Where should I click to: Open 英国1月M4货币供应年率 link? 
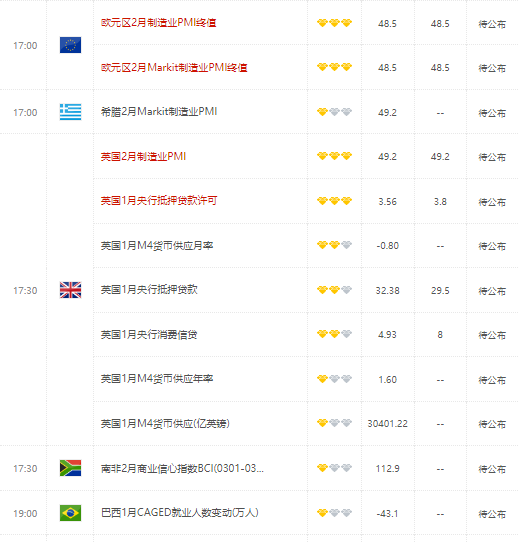tap(157, 379)
